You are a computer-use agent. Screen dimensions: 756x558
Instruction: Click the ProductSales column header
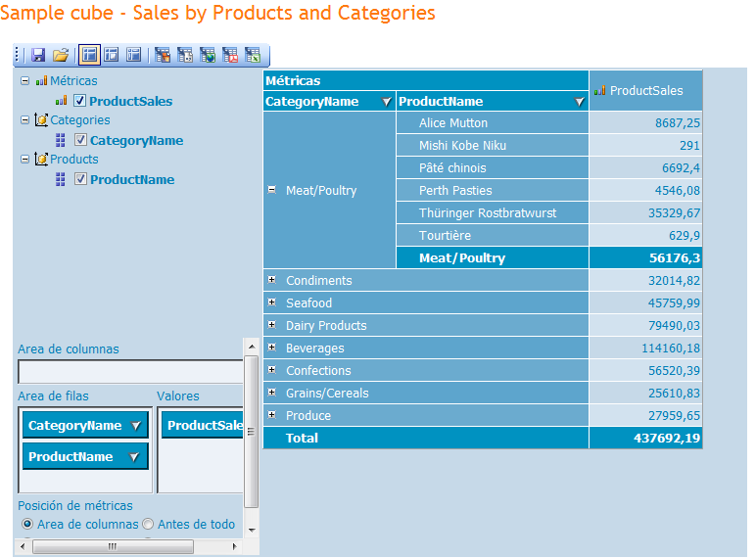(x=645, y=91)
